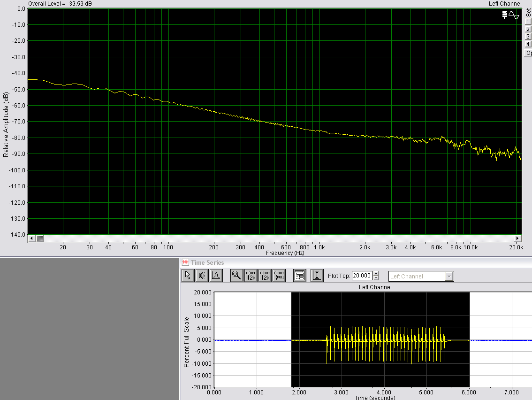Viewport: 532px width, 400px height.
Task: Zoom out full on time series
Action: 279,276
